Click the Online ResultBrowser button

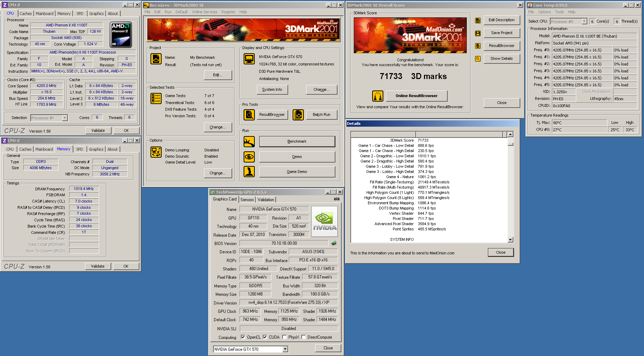click(416, 96)
